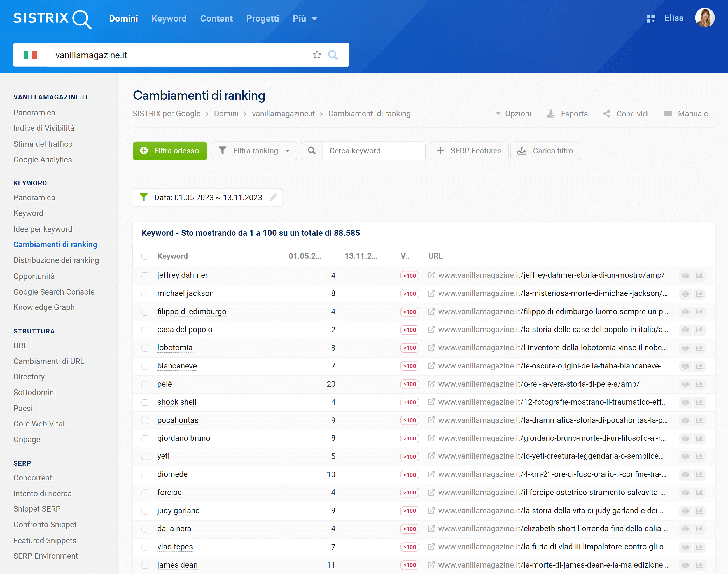
Task: Click the magnifier icon beside Cerca keyword
Action: tap(312, 151)
